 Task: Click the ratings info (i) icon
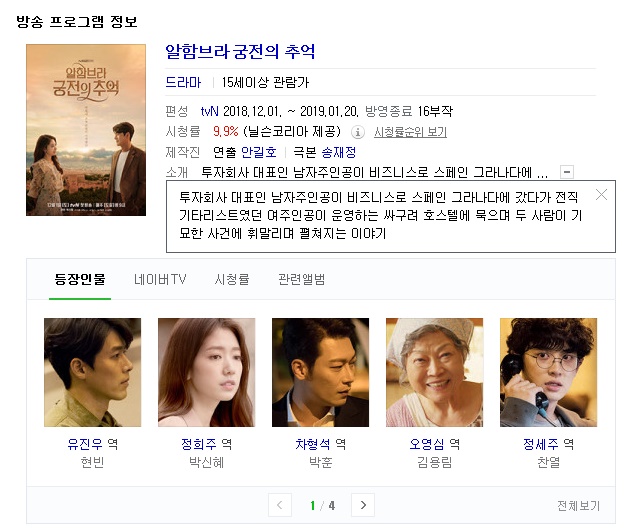coord(357,132)
